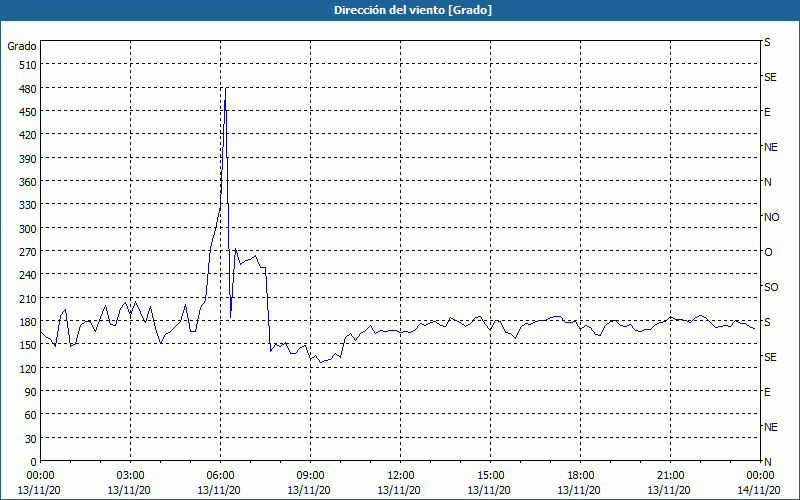Choose the 120 y-axis value

[x=28, y=368]
